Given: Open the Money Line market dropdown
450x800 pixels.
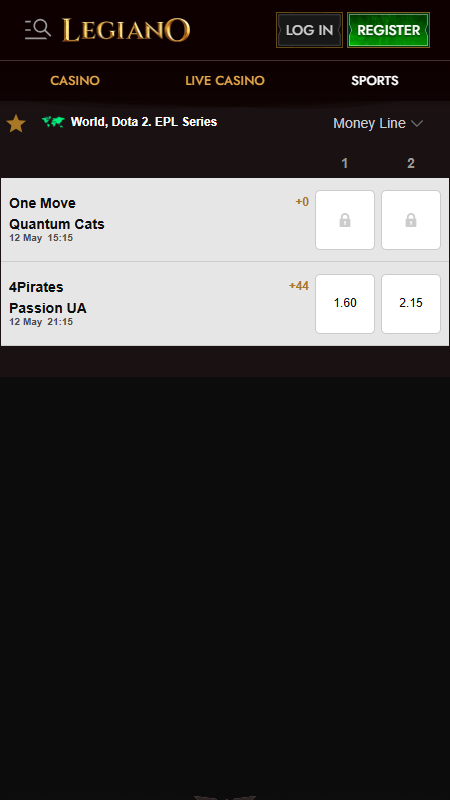Looking at the screenshot, I should pos(378,123).
